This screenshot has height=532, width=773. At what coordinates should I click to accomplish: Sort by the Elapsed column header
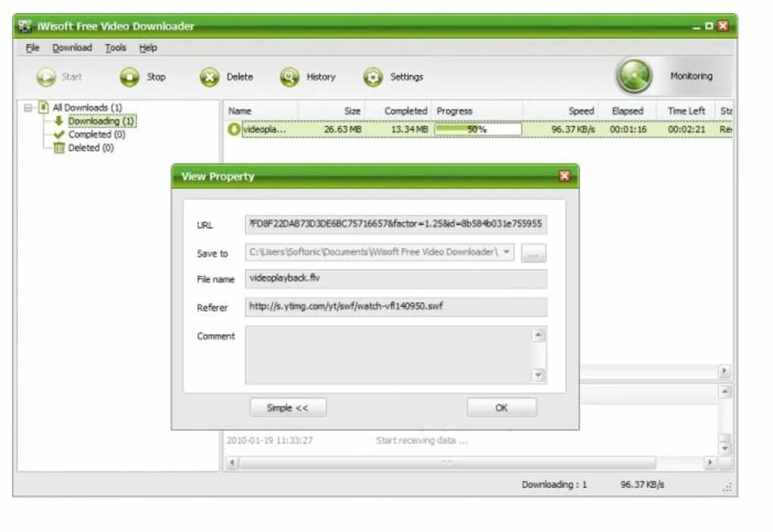pyautogui.click(x=627, y=111)
